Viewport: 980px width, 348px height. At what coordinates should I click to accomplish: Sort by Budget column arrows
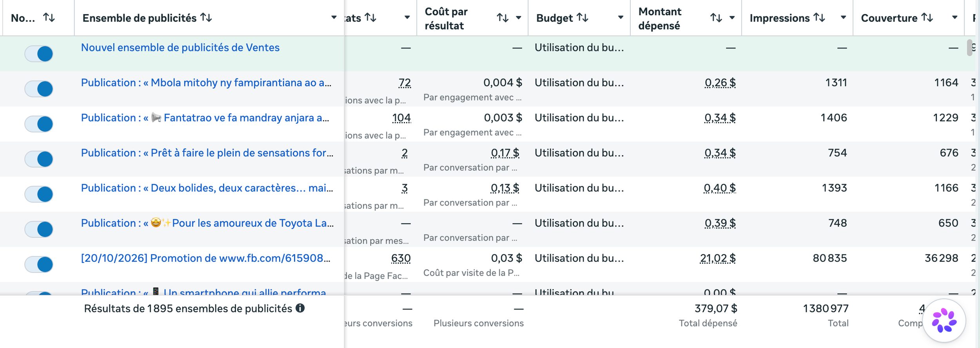(583, 18)
